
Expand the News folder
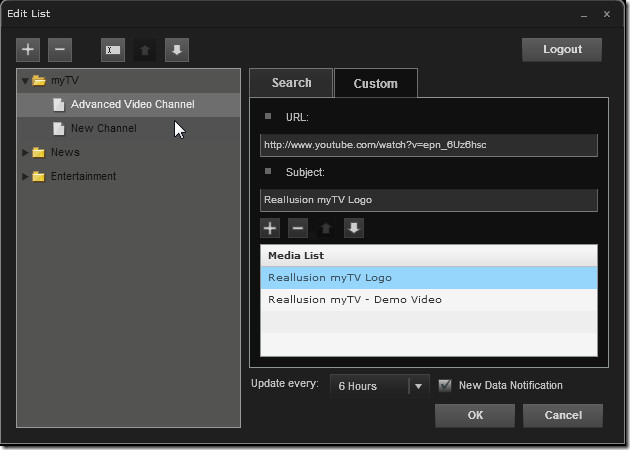pos(26,152)
